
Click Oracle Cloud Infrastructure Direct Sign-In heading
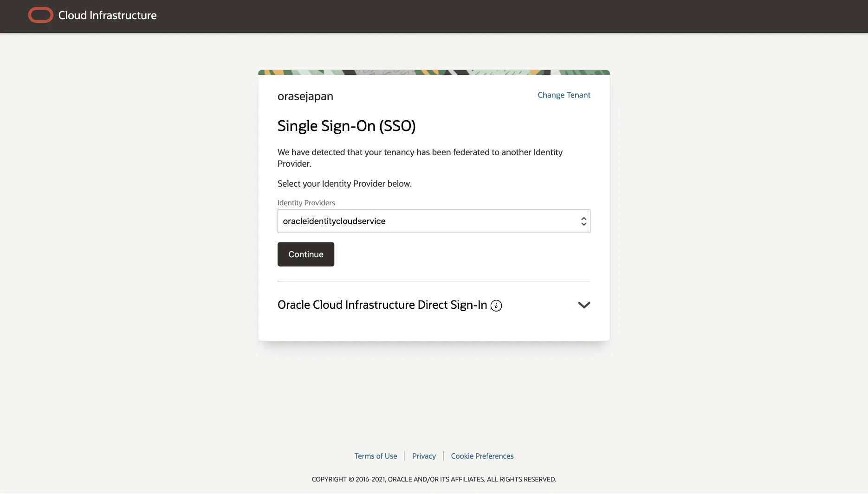[382, 305]
